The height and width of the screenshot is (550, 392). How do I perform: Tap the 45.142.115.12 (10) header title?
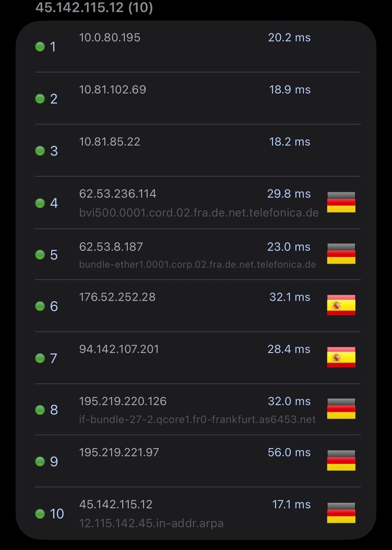94,7
